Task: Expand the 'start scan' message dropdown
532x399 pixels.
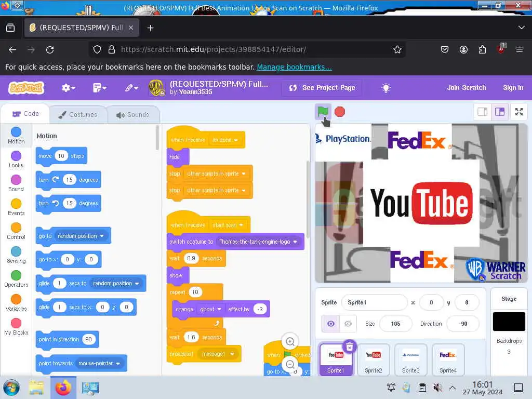Action: pos(228,225)
